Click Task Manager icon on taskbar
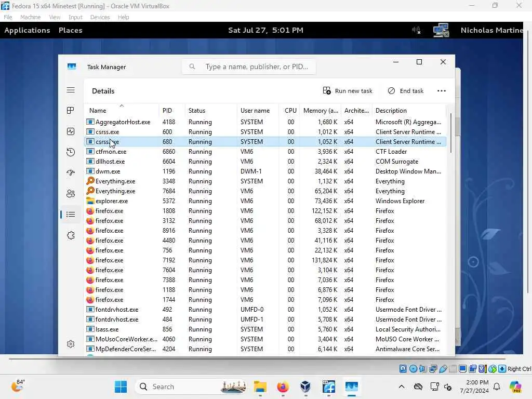This screenshot has height=399, width=532. click(352, 387)
